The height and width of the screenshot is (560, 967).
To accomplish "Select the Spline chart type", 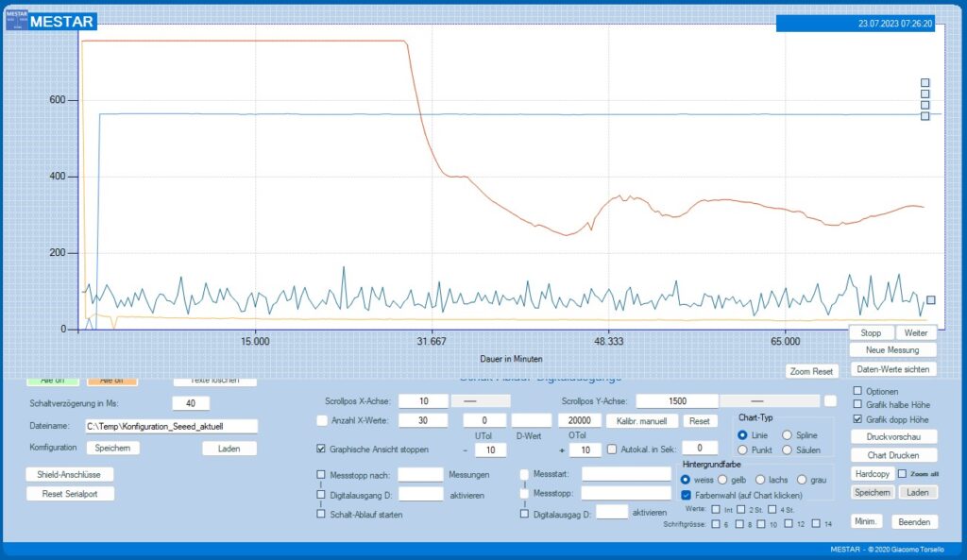I will [788, 434].
